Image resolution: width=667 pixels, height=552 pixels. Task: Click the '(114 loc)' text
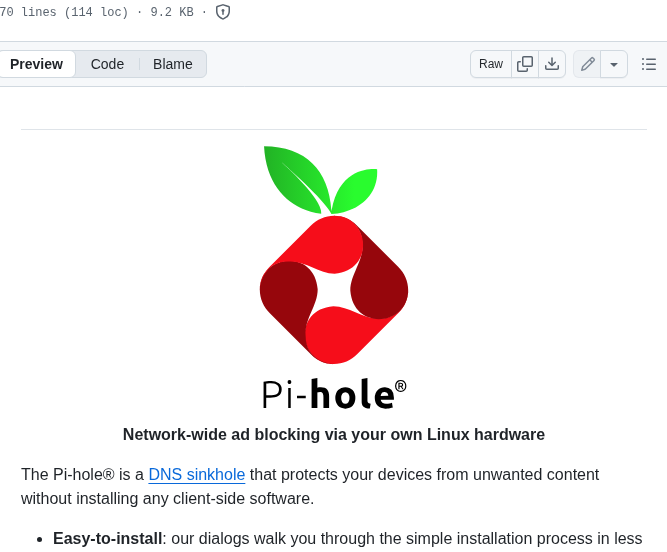pyautogui.click(x=96, y=12)
